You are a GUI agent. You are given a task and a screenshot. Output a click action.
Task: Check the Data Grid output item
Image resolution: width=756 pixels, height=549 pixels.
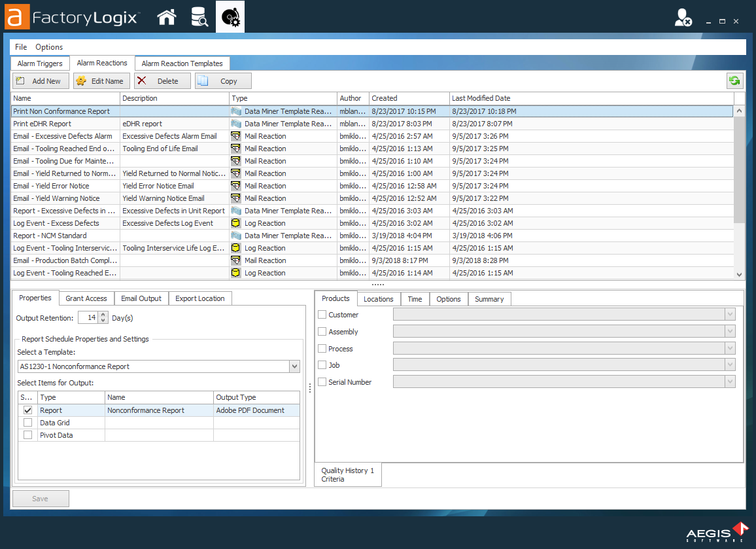coord(27,423)
